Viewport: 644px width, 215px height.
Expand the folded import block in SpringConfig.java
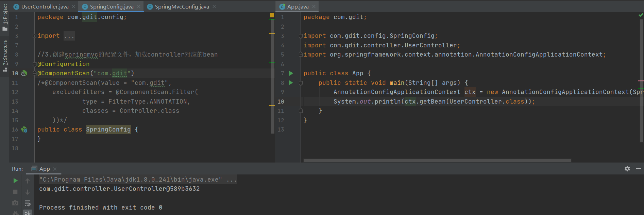34,36
